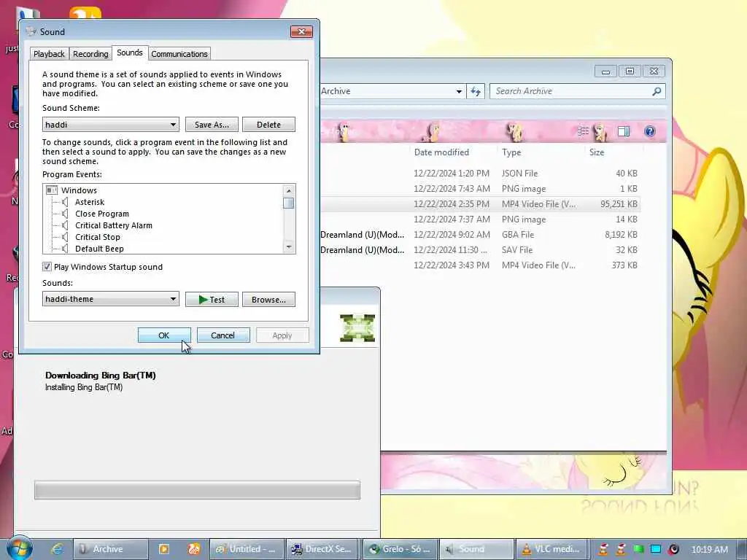Screen dimensions: 747x560
Task: Select the Critical Stop event
Action: click(98, 237)
